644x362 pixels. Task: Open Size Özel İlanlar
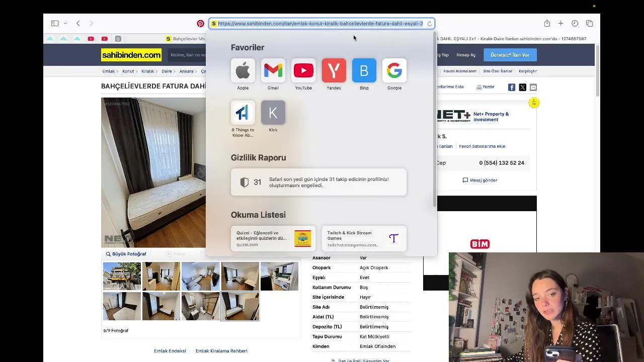(497, 71)
